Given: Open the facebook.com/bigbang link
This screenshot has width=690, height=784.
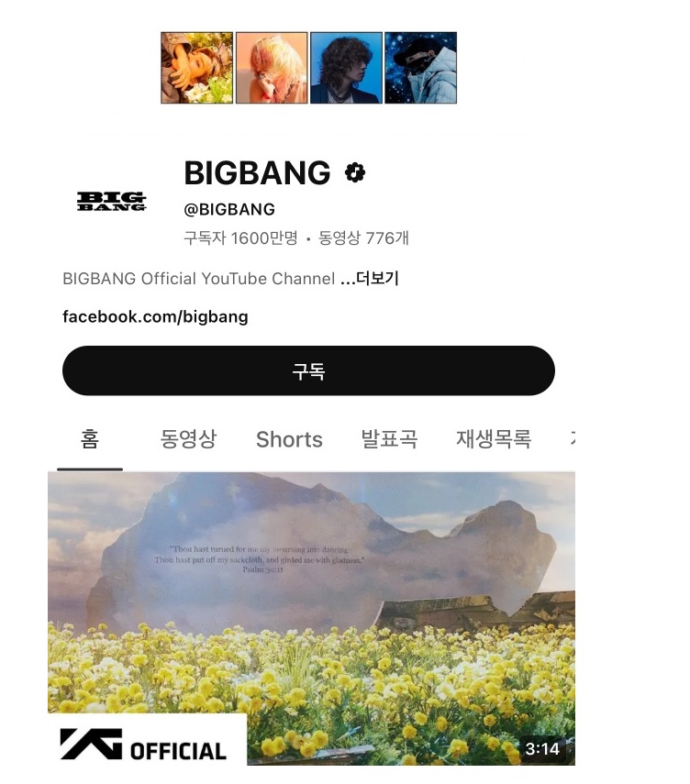Looking at the screenshot, I should tap(155, 317).
